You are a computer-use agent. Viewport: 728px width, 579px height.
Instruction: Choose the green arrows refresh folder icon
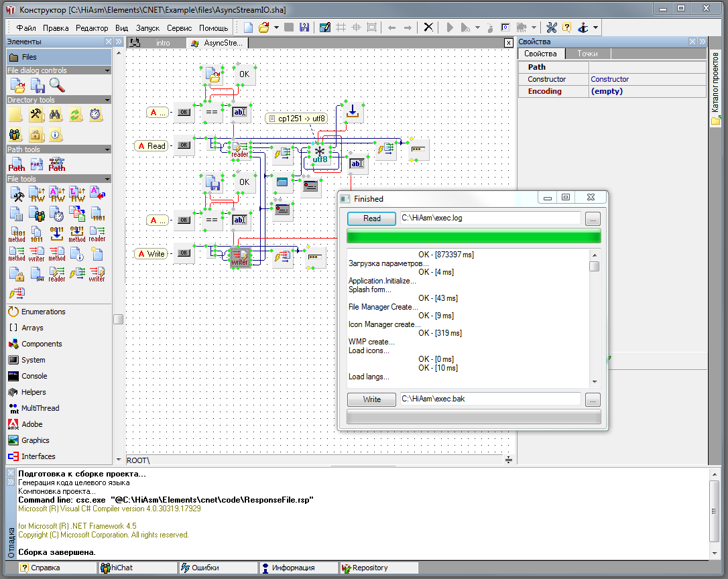[x=76, y=115]
